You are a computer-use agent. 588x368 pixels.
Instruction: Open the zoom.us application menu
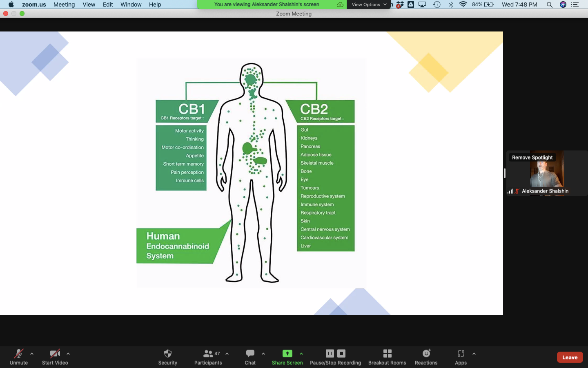[34, 4]
